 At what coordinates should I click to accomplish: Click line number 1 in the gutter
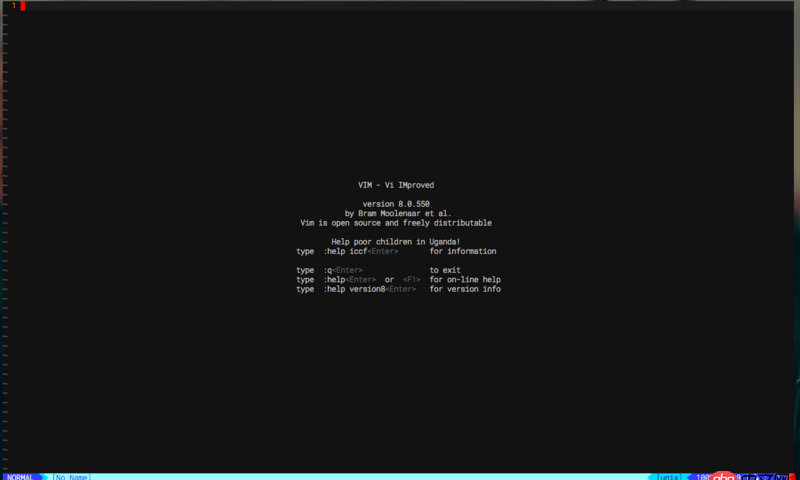(14, 6)
